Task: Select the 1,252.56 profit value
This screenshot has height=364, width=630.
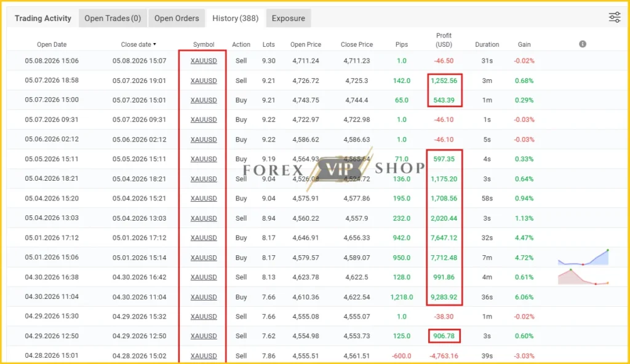Action: tap(444, 81)
